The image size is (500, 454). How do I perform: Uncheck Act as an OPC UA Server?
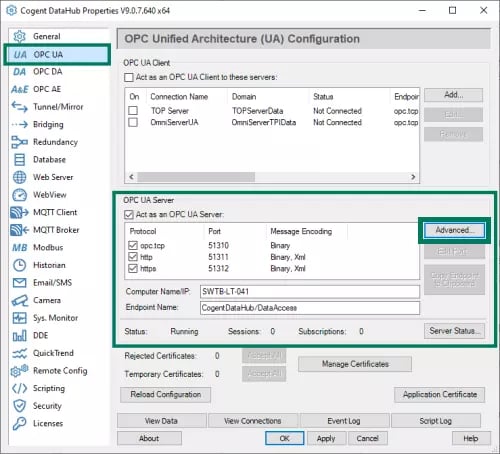[129, 214]
